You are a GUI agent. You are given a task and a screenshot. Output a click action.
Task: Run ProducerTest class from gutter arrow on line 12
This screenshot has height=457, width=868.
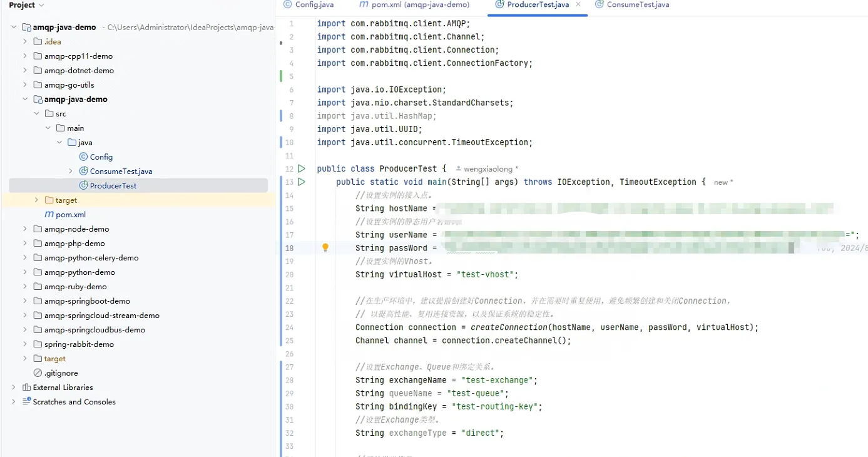pos(301,168)
